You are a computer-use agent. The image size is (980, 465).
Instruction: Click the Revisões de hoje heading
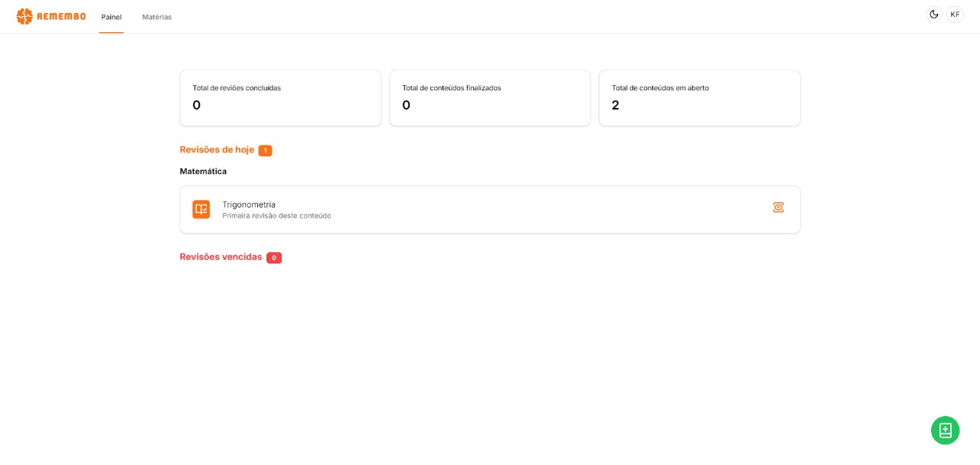tap(217, 150)
